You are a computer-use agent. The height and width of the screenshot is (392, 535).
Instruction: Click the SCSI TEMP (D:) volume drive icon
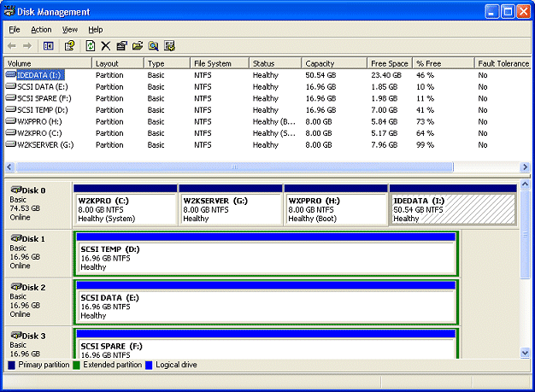[x=11, y=109]
